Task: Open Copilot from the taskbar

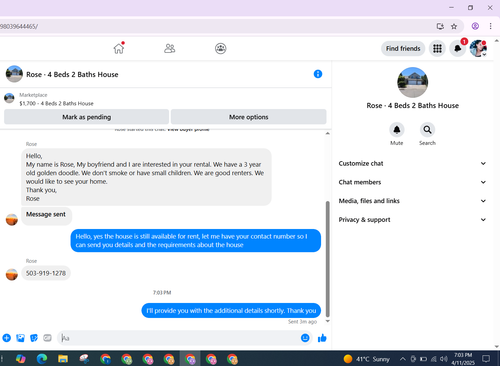Action: click(21, 359)
